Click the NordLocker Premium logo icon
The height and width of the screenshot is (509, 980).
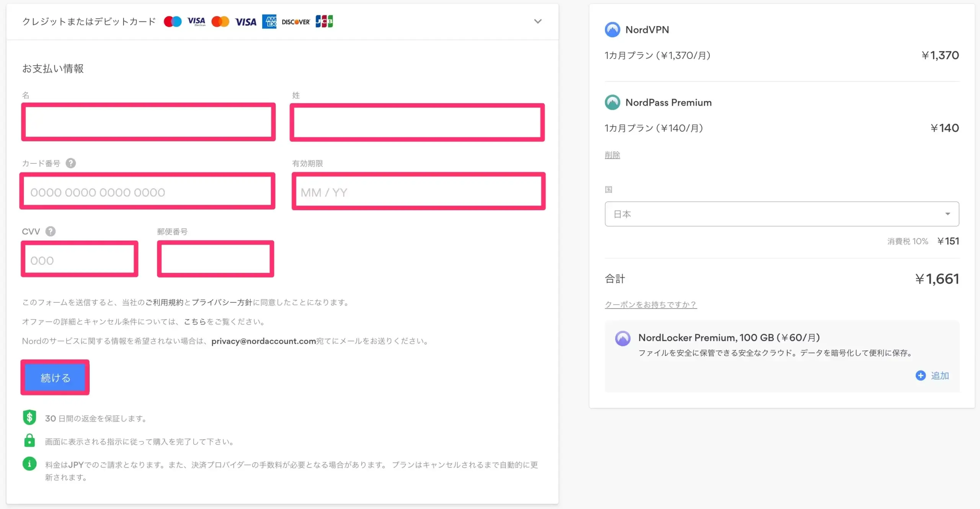(623, 338)
